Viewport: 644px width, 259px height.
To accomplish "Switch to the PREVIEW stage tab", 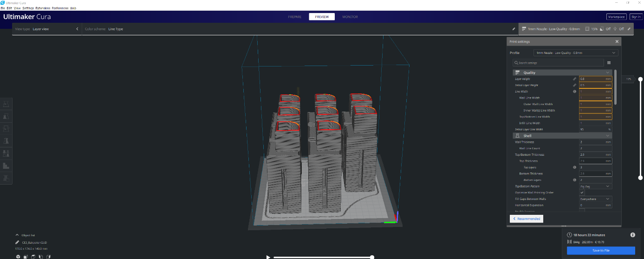I will coord(322,17).
